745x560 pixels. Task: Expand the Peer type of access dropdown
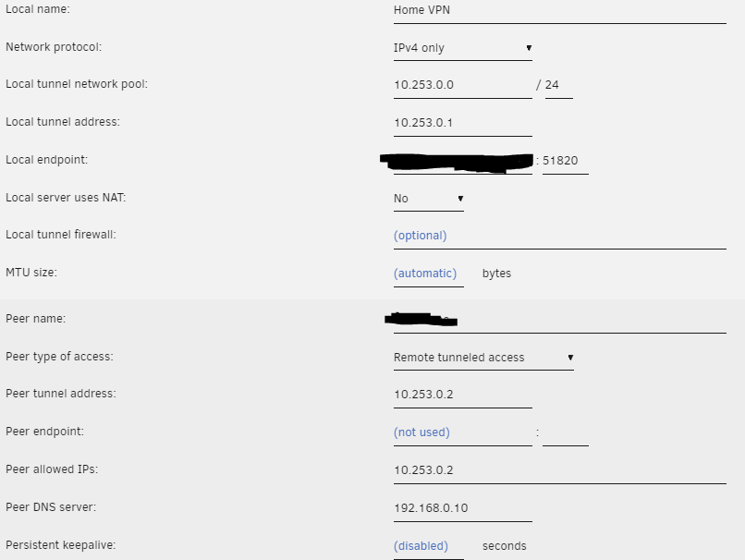click(483, 358)
